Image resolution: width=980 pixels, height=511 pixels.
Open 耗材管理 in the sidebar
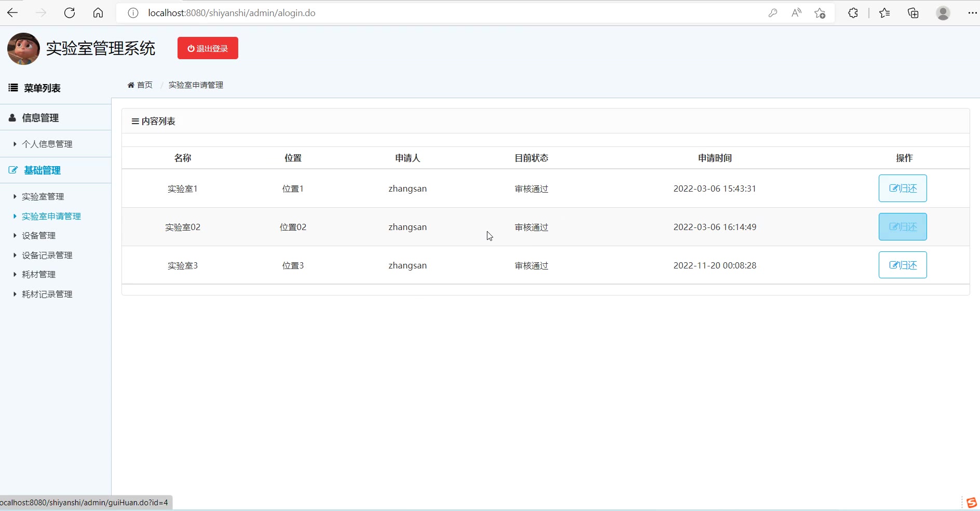tap(39, 274)
